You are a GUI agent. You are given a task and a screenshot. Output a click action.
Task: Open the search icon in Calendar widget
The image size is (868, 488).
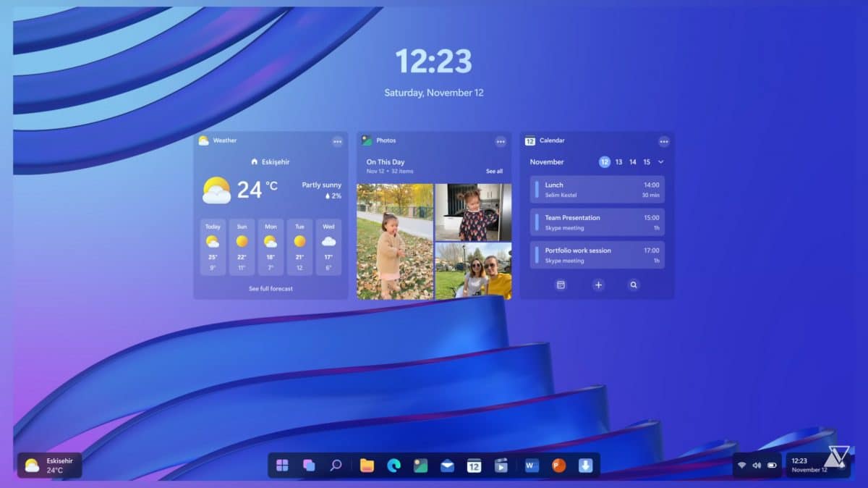[633, 285]
